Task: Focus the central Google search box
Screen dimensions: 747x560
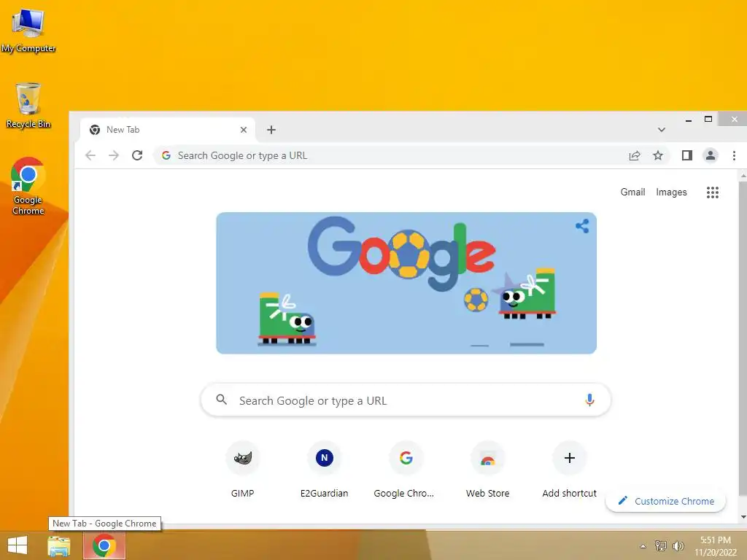Action: click(406, 400)
